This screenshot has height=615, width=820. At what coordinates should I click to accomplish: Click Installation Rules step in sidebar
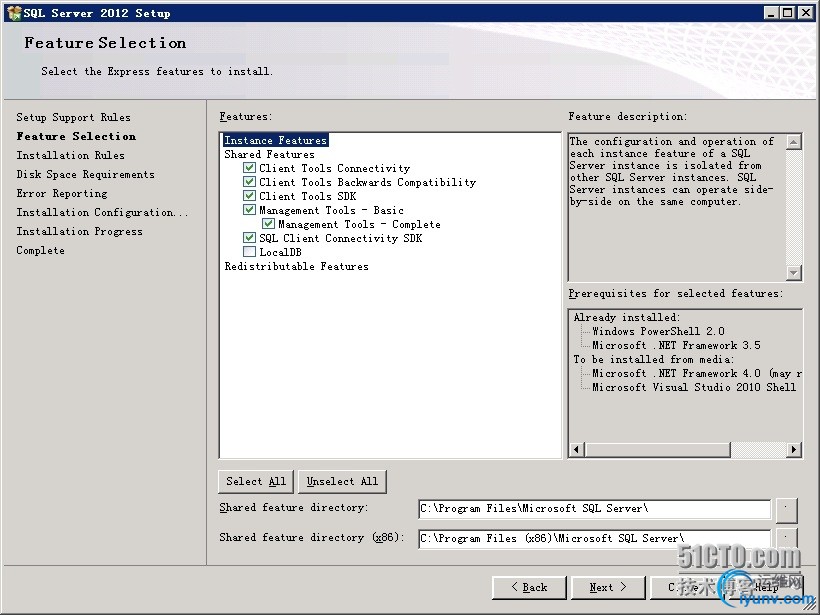(71, 155)
